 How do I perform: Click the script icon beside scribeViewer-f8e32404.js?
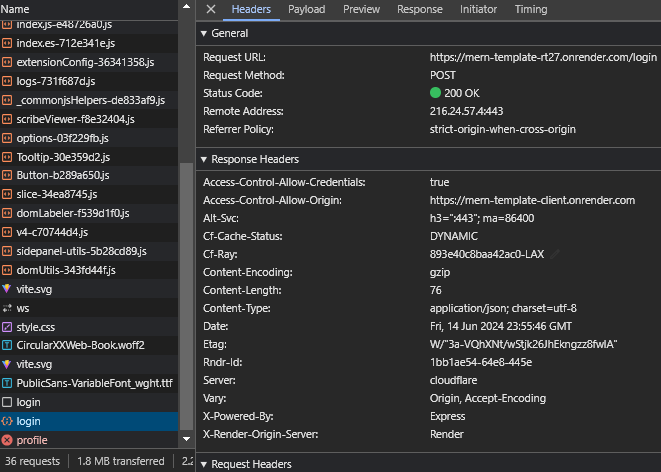coord(7,119)
